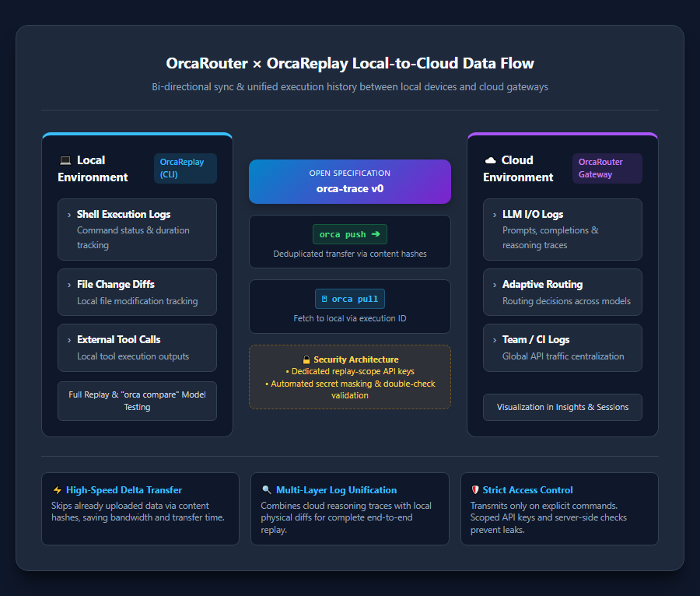700x596 pixels.
Task: Expand the Shell Execution Logs chevron
Action: pyautogui.click(x=69, y=216)
